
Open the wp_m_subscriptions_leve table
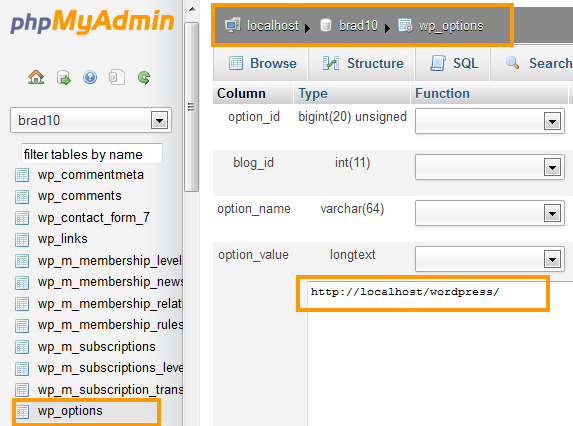click(110, 368)
